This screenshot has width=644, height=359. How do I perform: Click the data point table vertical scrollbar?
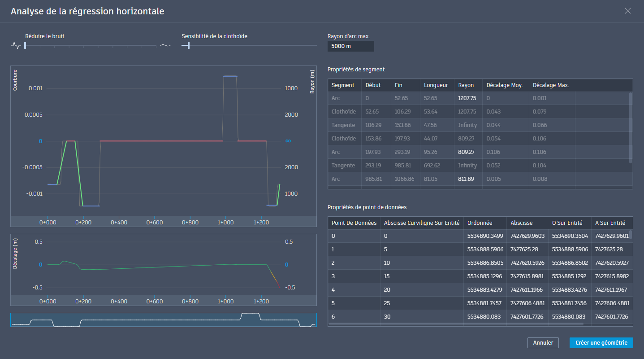tap(631, 235)
